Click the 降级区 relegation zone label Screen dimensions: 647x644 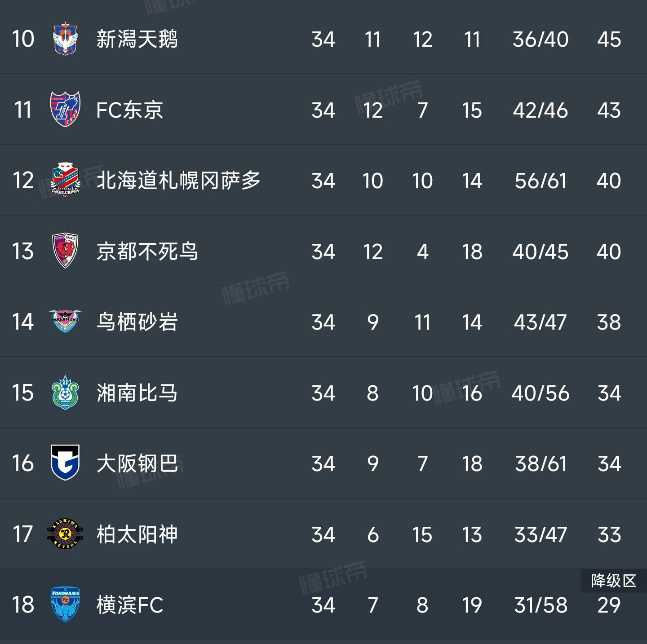point(613,581)
